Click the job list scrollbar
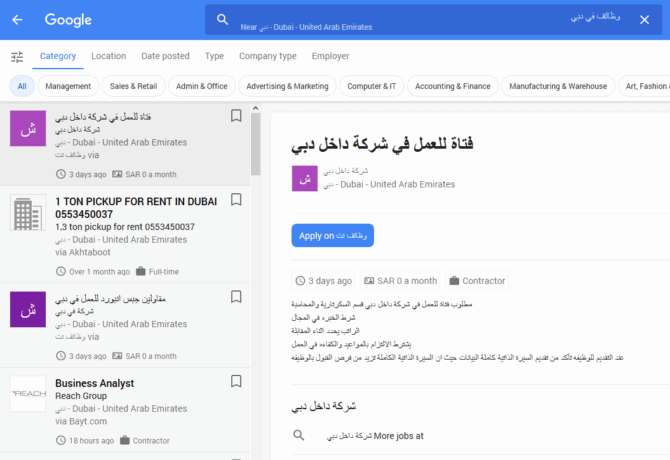 coord(256,140)
